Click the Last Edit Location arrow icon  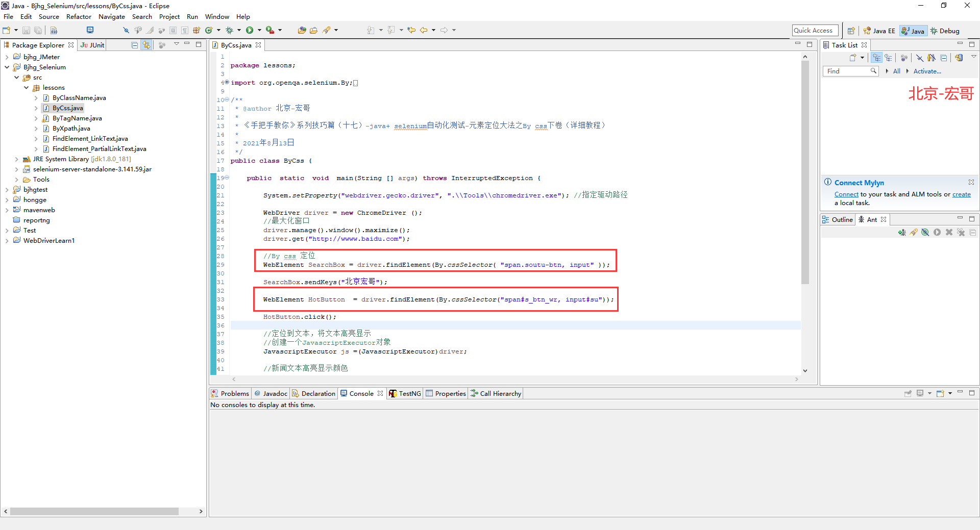[x=411, y=31]
